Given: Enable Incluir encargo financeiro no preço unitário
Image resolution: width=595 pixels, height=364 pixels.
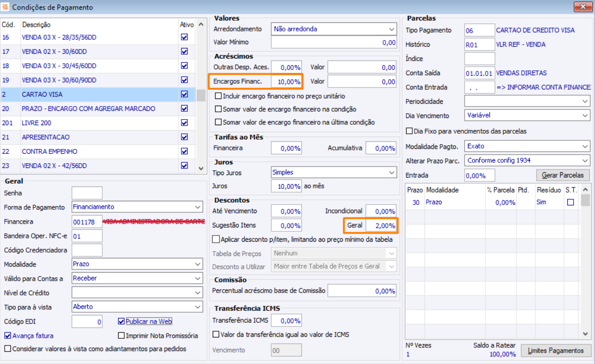Looking at the screenshot, I should pyautogui.click(x=218, y=96).
